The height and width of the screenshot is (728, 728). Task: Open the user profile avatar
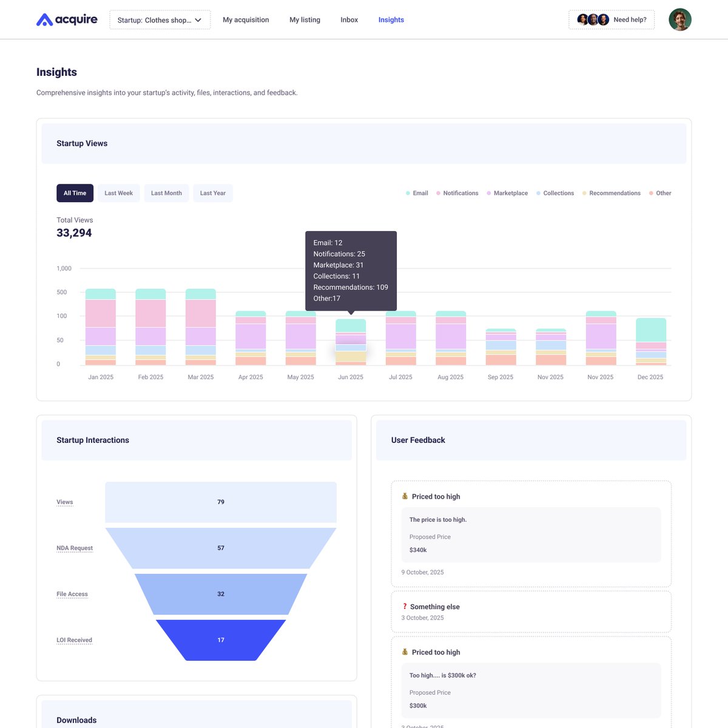click(x=680, y=19)
